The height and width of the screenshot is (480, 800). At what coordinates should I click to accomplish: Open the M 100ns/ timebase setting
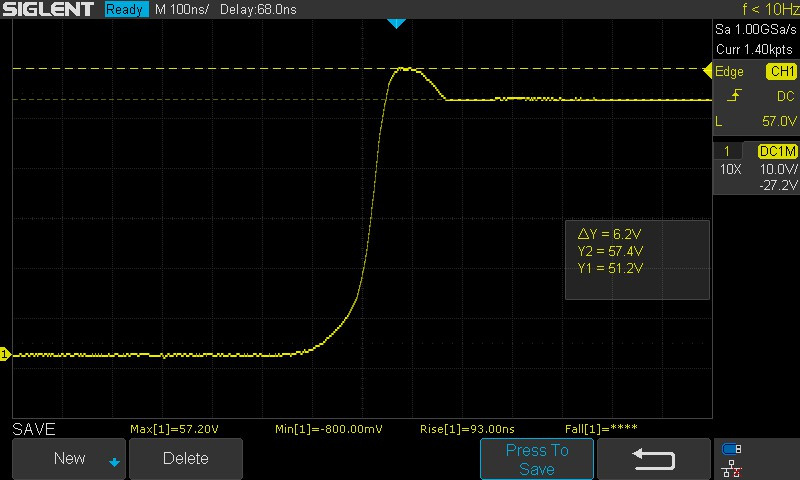click(x=194, y=9)
